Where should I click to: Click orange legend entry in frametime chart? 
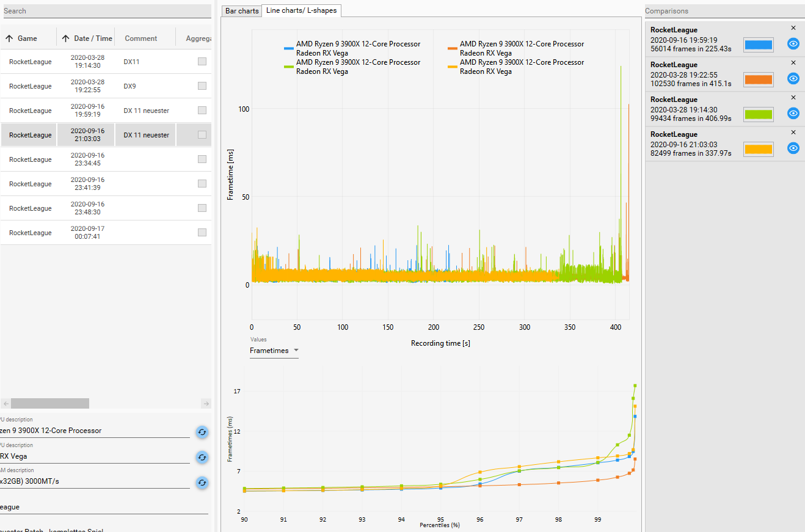pos(516,48)
